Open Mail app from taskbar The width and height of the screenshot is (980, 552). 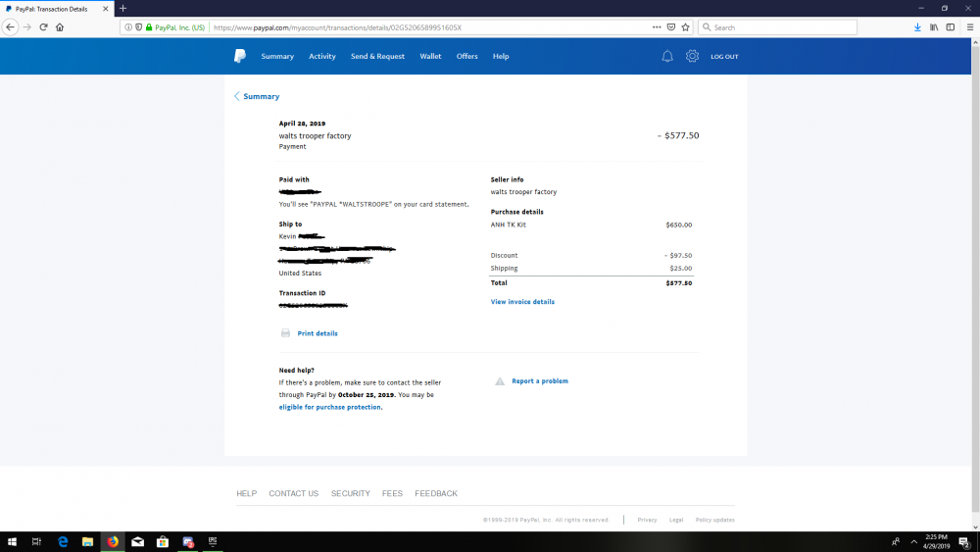tap(137, 541)
